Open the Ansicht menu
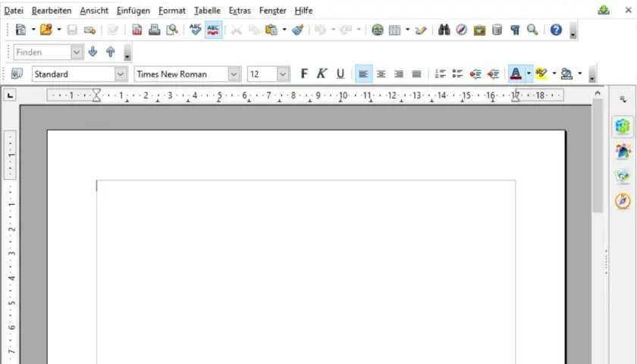The height and width of the screenshot is (364, 637). click(94, 11)
